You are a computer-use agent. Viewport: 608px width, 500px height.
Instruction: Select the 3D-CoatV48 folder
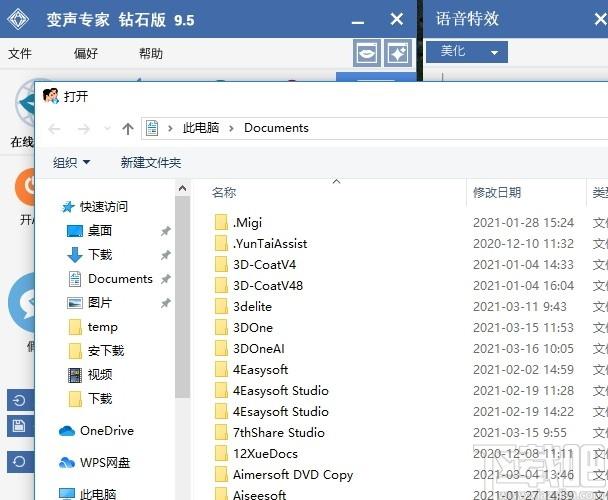click(x=259, y=285)
